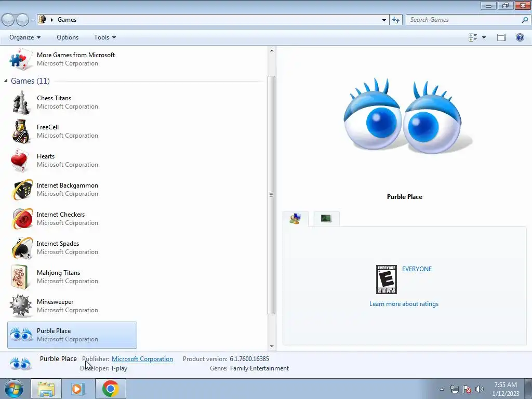The height and width of the screenshot is (399, 532).
Task: Click the volume speaker tray icon
Action: pos(480,389)
